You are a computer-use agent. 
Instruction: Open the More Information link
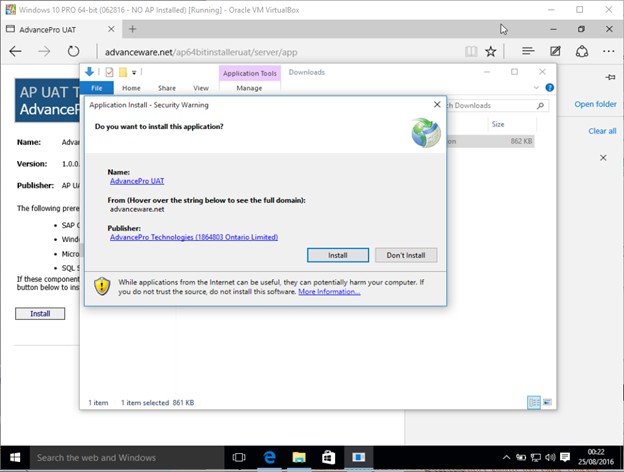329,292
